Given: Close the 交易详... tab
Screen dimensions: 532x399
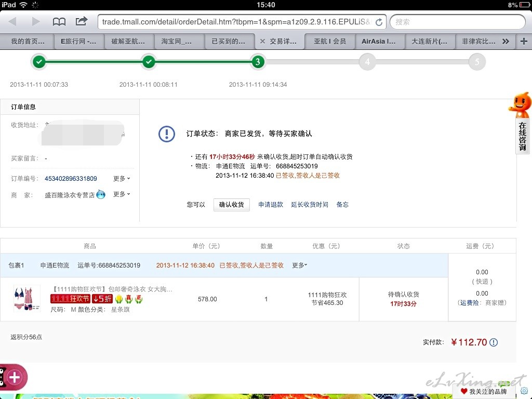Looking at the screenshot, I should click(x=262, y=42).
